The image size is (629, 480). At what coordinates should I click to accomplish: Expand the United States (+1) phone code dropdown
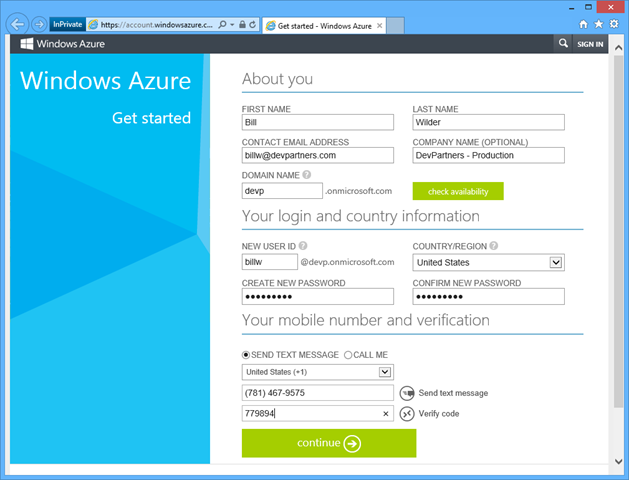click(x=385, y=372)
